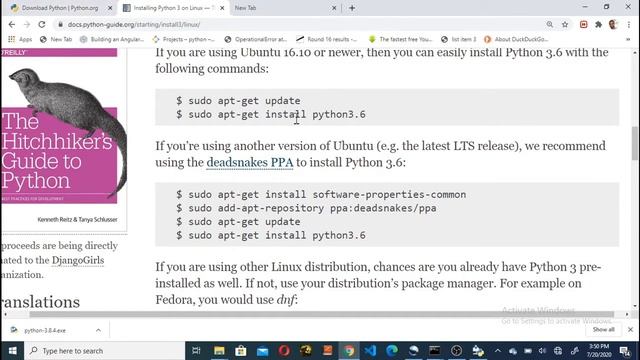Open the OperationalError bookmark
Screen dimensions: 640x360
256,39
